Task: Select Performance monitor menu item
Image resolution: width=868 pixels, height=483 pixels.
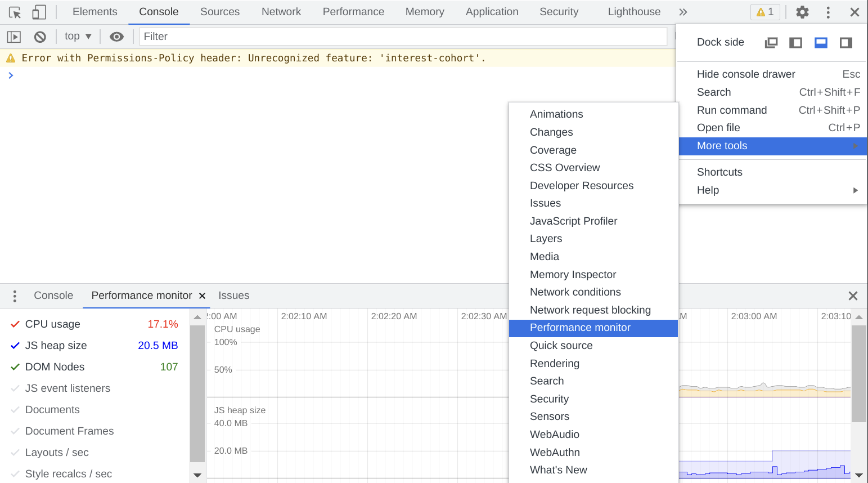Action: click(x=593, y=328)
